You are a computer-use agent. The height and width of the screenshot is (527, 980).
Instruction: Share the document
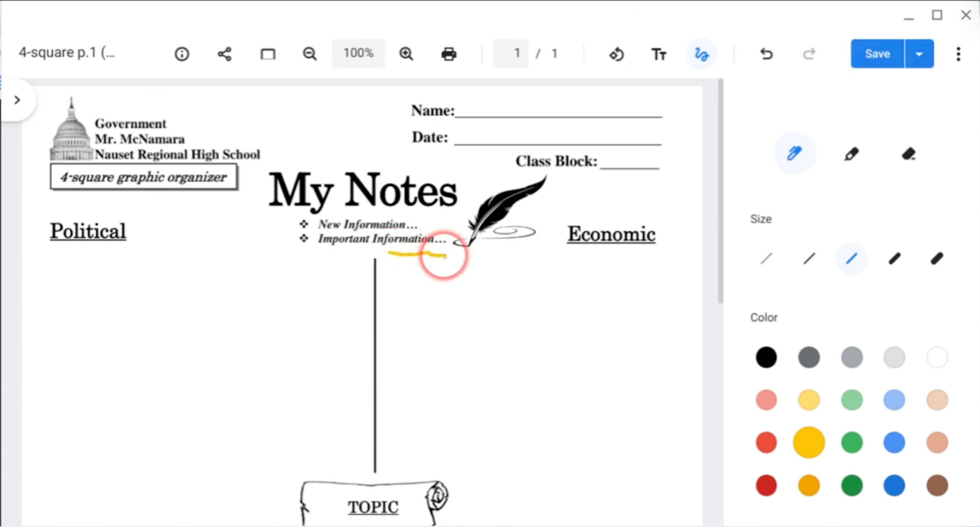tap(225, 53)
